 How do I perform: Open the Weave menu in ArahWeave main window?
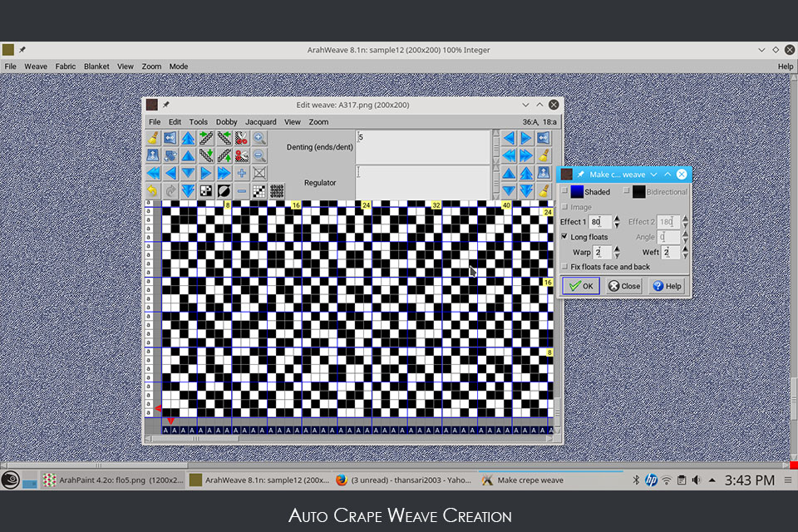pos(36,66)
